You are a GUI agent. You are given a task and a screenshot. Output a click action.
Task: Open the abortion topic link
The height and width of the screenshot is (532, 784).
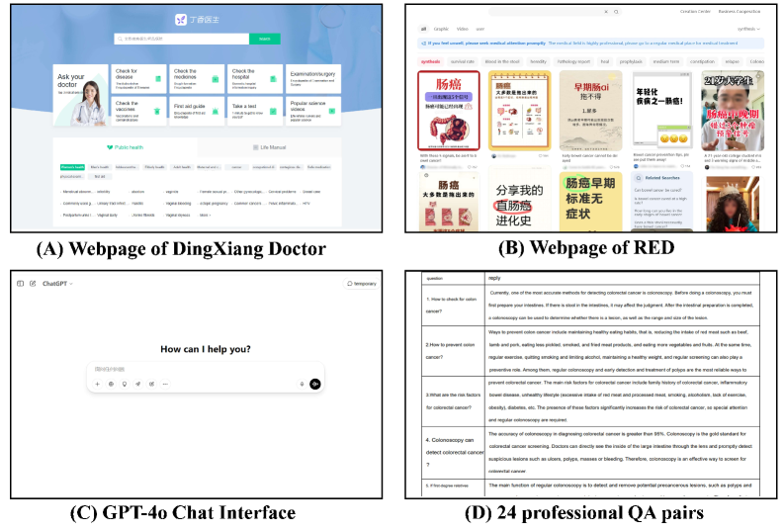click(138, 192)
